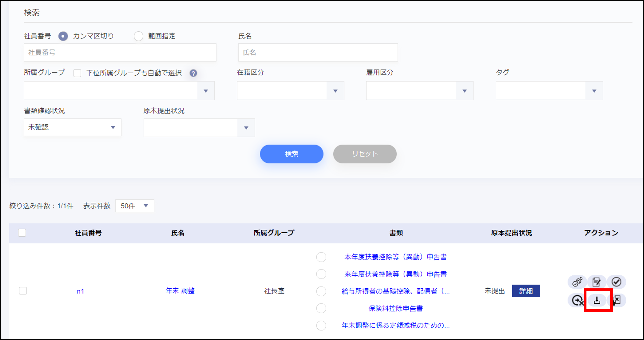The width and height of the screenshot is (644, 340).
Task: Click the 詳細 button next to 未提出
Action: tap(526, 291)
